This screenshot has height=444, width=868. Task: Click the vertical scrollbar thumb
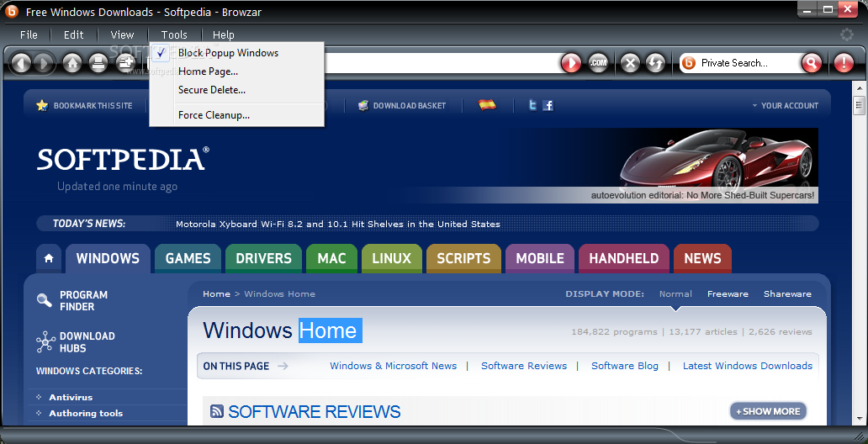859,104
